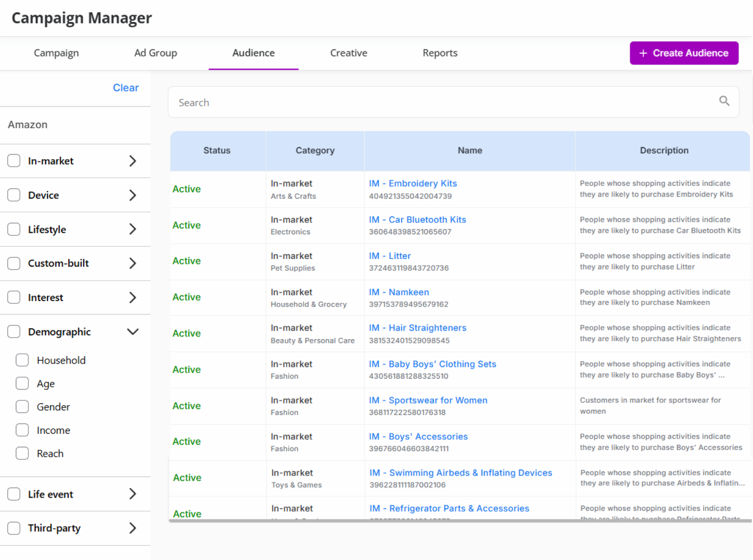This screenshot has height=560, width=753.
Task: Switch to the Campaign tab
Action: pos(56,53)
